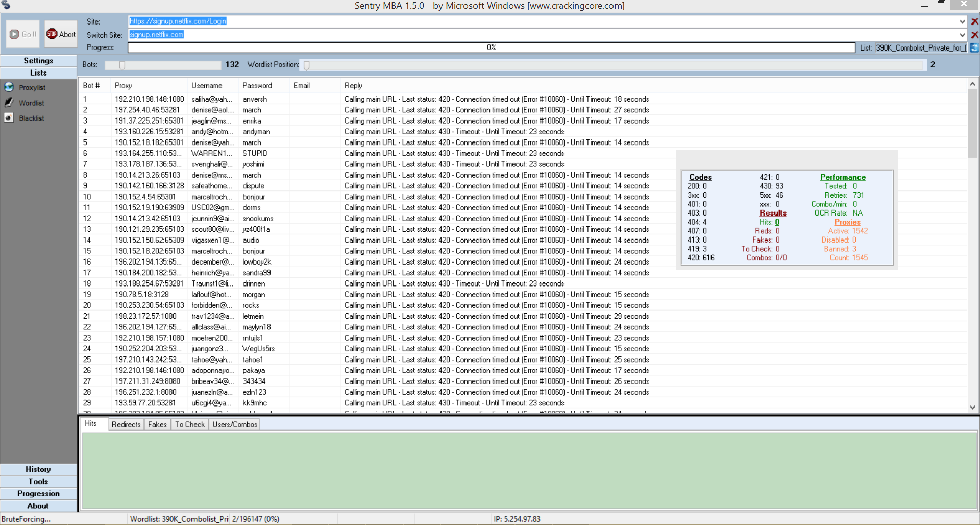This screenshot has width=980, height=525.
Task: Click the Bots slider handle
Action: point(122,65)
